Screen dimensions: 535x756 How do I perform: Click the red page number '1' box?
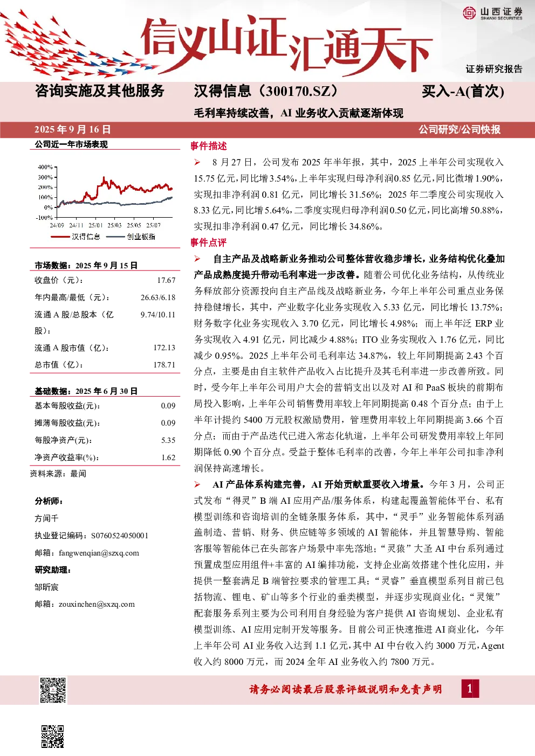coord(470,688)
